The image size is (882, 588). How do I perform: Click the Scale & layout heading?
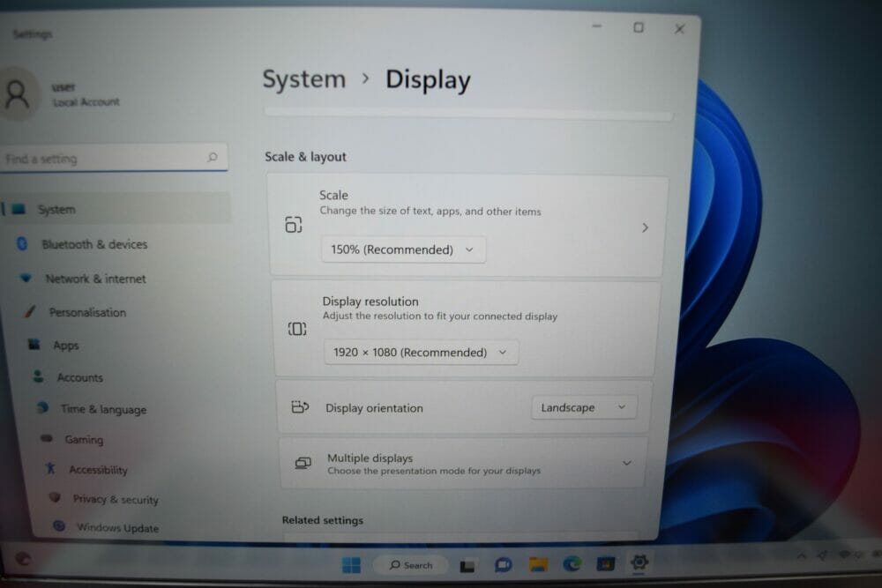(x=305, y=157)
